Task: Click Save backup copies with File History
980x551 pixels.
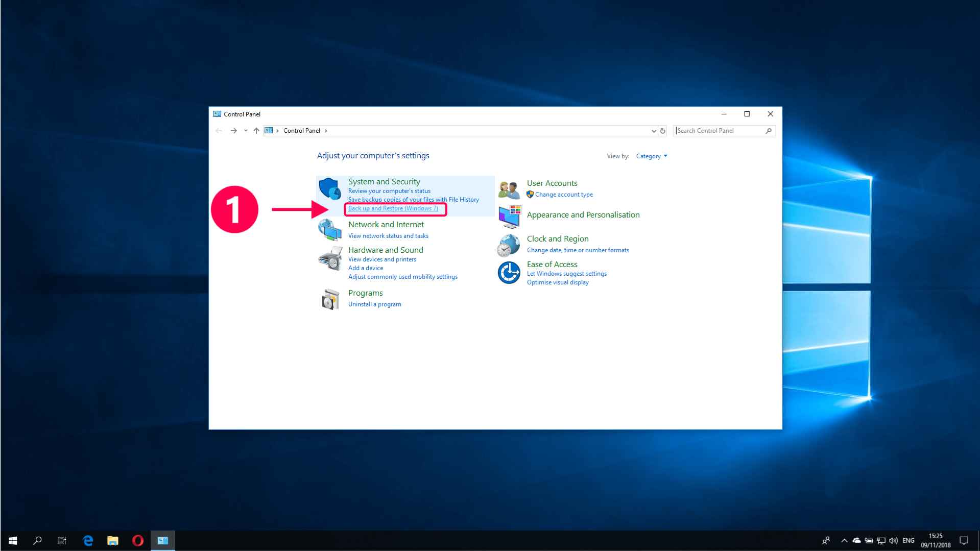Action: click(x=414, y=200)
